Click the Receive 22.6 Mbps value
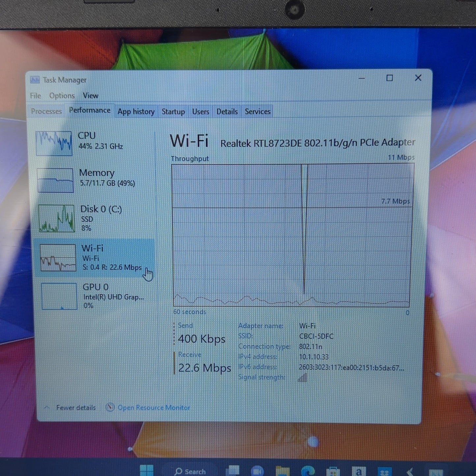 point(205,368)
